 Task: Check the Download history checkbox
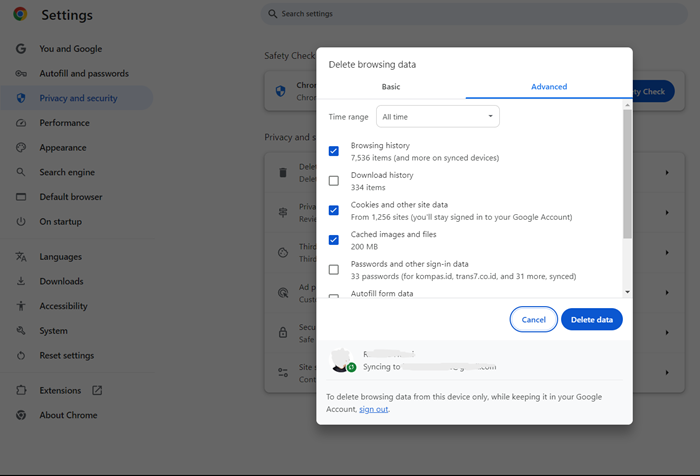point(333,180)
